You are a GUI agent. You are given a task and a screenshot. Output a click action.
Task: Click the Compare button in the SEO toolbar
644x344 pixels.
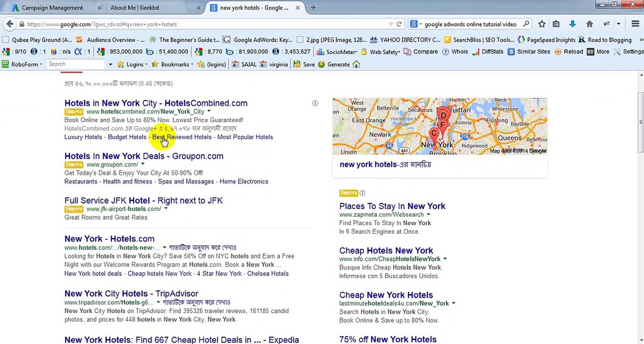click(421, 52)
